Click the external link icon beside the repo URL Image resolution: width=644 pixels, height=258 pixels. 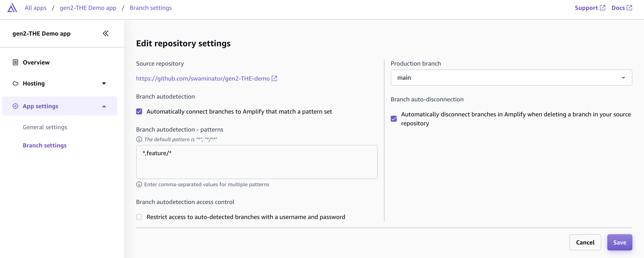point(274,78)
